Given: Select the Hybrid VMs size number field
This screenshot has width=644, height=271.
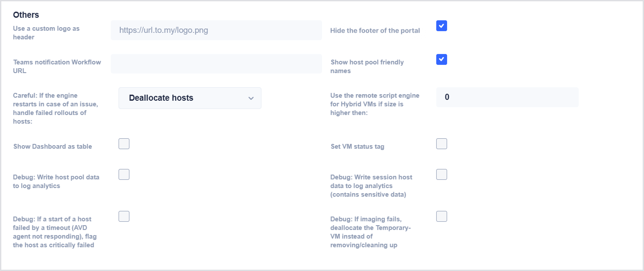Looking at the screenshot, I should tap(507, 97).
